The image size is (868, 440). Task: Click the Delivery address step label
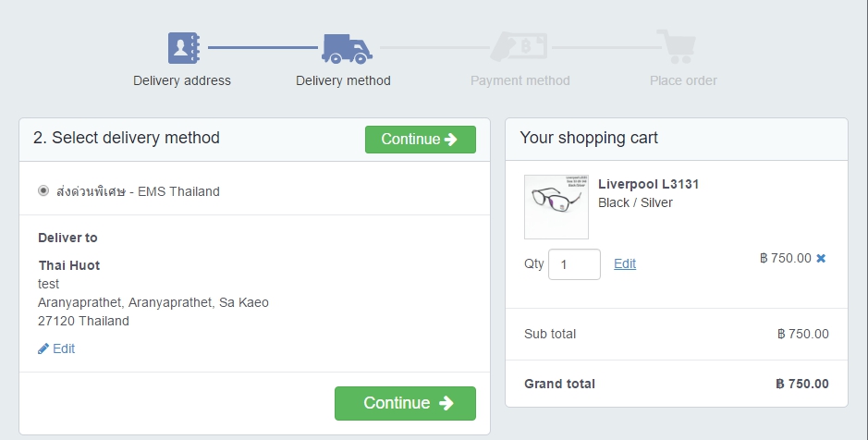(x=182, y=80)
